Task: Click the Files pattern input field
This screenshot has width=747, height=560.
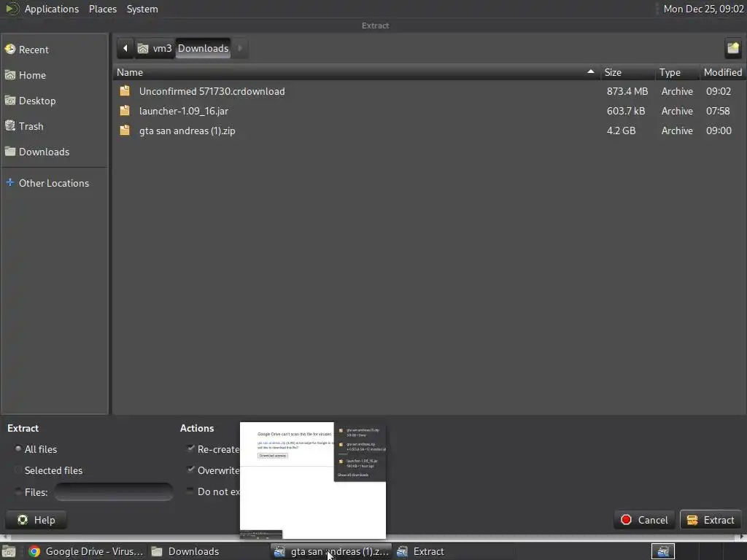Action: coord(113,492)
